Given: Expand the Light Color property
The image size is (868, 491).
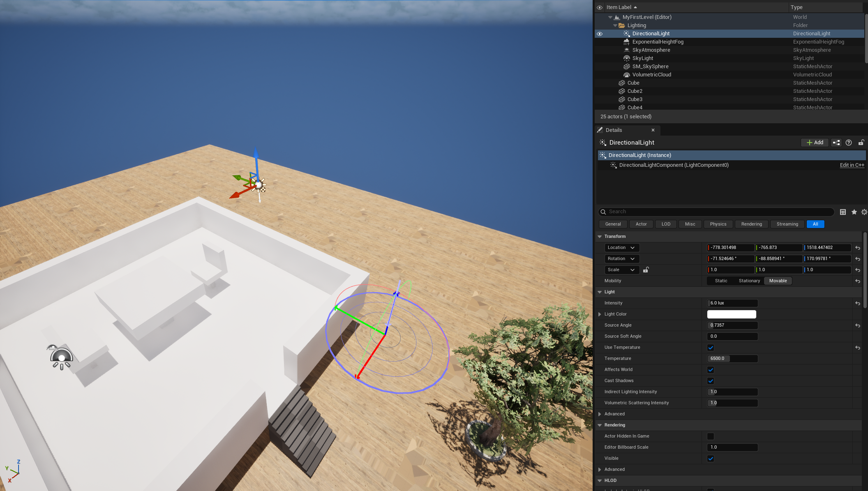Looking at the screenshot, I should pyautogui.click(x=600, y=314).
